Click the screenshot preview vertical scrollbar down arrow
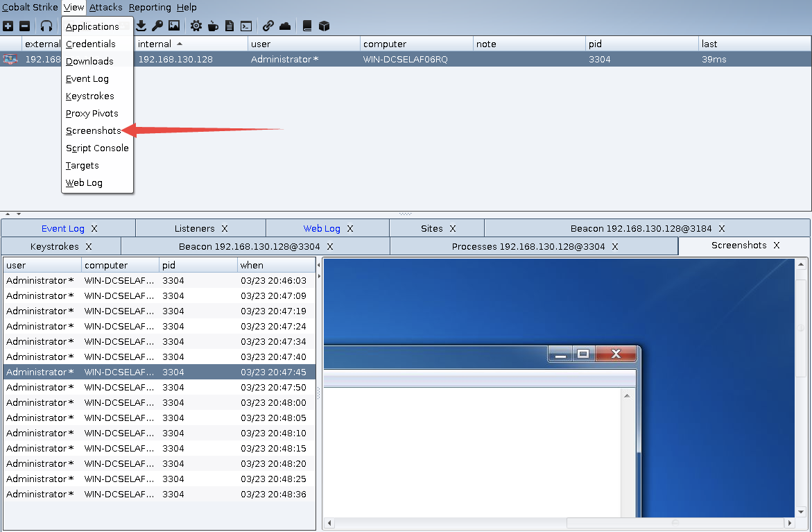This screenshot has width=812, height=532. (x=801, y=512)
